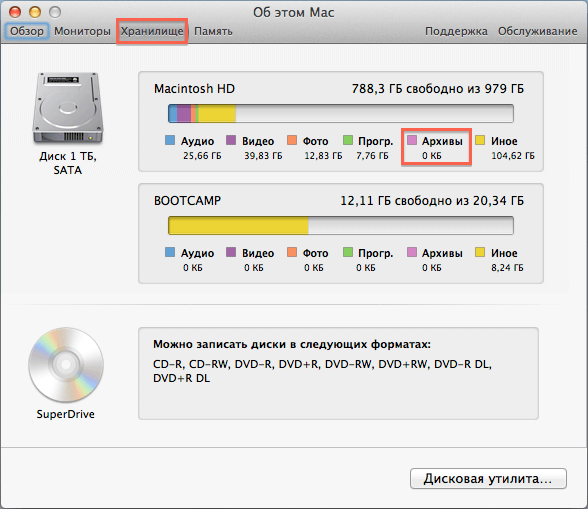Click the Macintosh HD storage usage bar
The width and height of the screenshot is (588, 509).
[340, 113]
